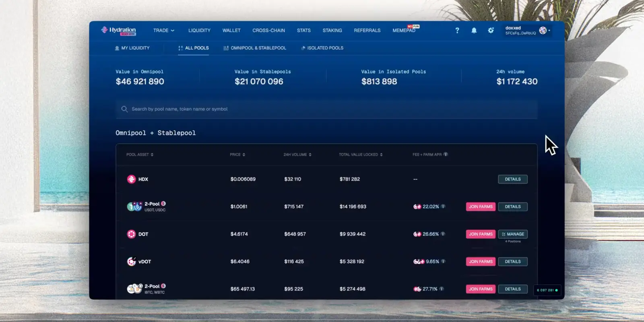Click the block number 6 097 281 indicator
The image size is (644, 322).
(547, 290)
